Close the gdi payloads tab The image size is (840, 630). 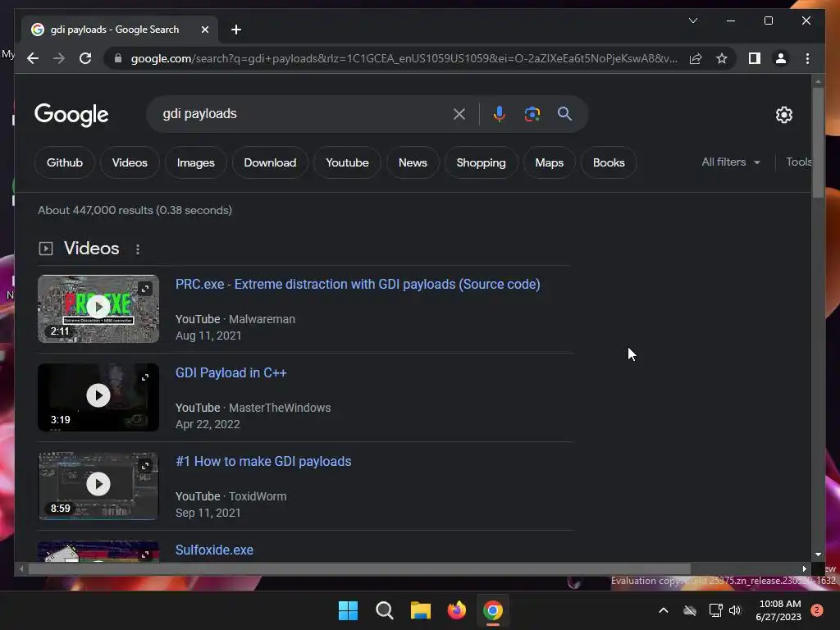204,30
